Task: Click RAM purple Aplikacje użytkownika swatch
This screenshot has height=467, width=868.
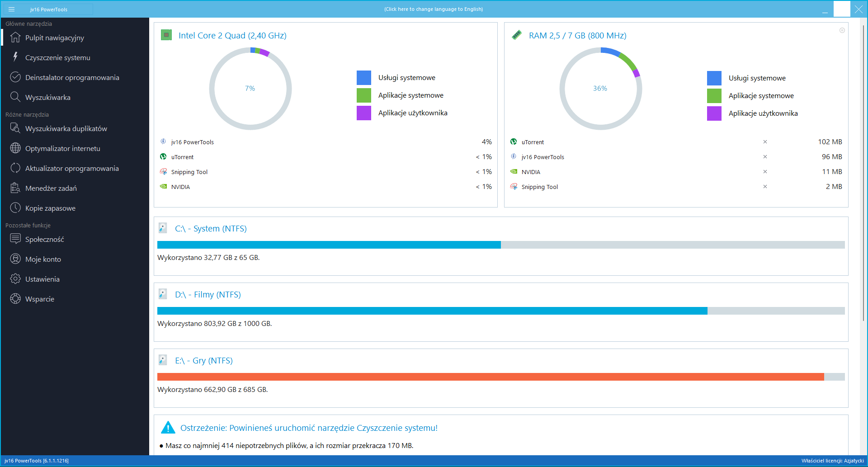Action: (x=714, y=113)
